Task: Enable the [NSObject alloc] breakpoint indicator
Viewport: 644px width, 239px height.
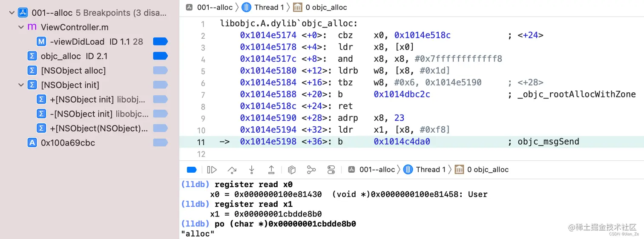Action: [161, 71]
